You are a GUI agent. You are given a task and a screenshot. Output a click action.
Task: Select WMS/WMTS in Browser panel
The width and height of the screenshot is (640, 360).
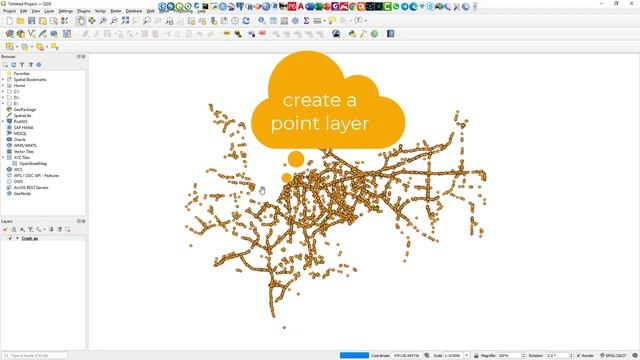25,146
